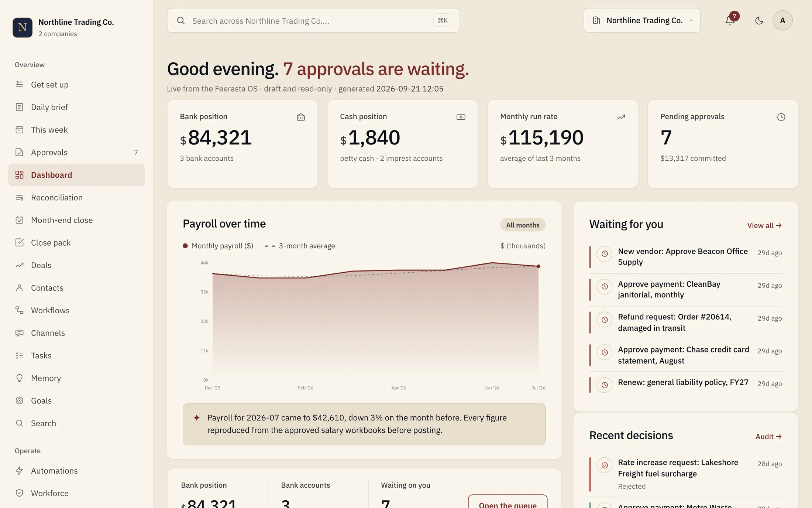Open This week in sidebar

click(x=76, y=130)
